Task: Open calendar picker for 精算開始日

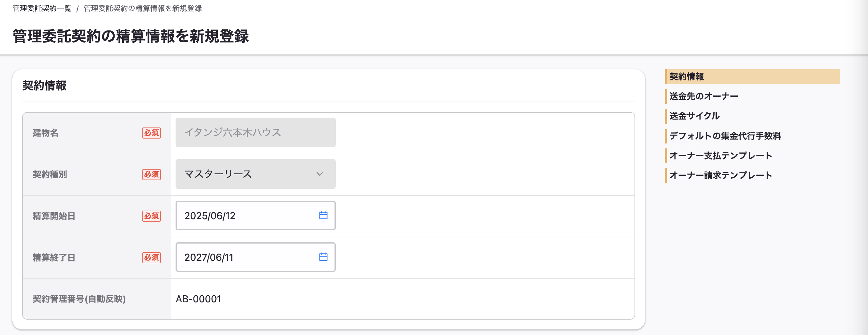Action: [323, 216]
